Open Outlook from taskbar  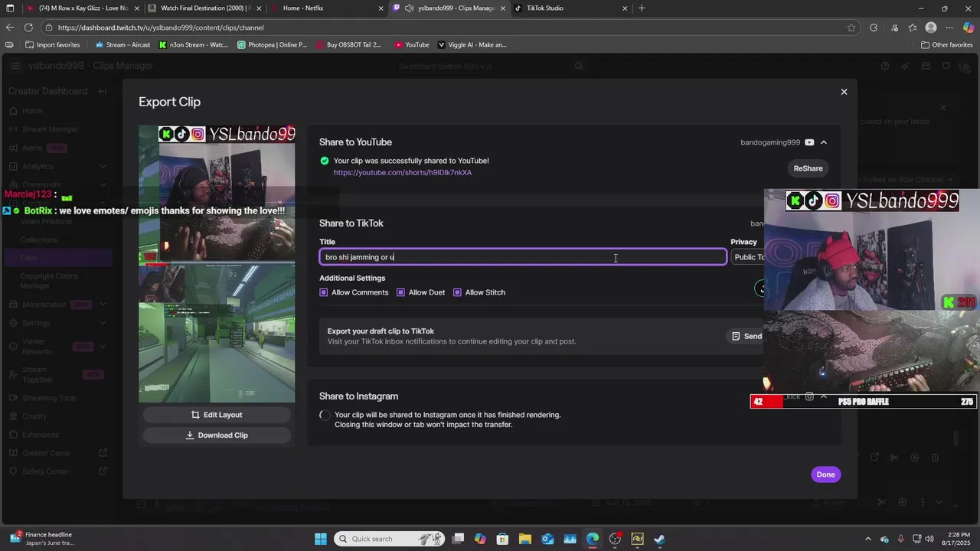547,539
